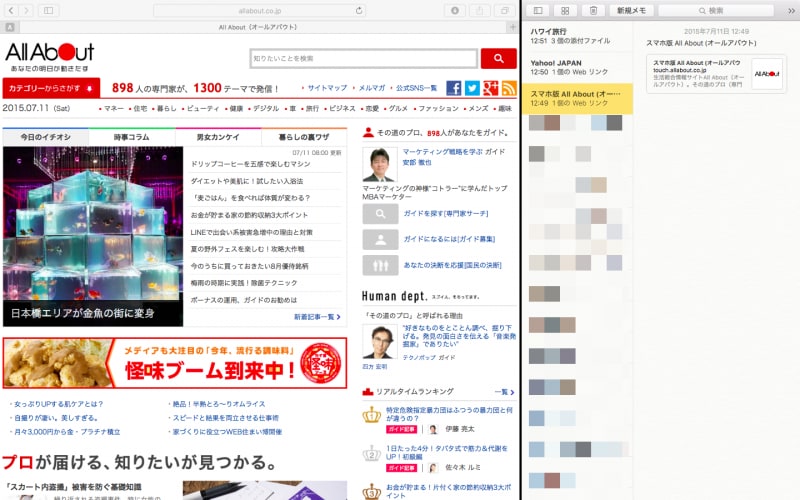Show the Safari sidebar
This screenshot has height=500, width=800.
pos(48,10)
